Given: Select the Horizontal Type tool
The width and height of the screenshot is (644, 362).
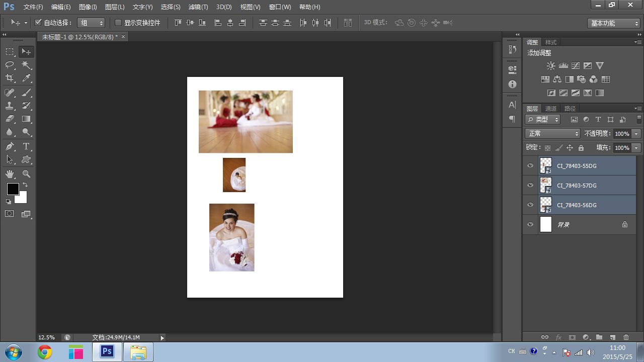Looking at the screenshot, I should tap(26, 146).
